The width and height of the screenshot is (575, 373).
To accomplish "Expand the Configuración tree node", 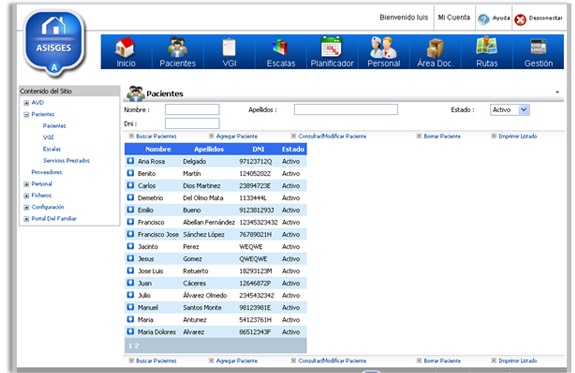I will [26, 208].
